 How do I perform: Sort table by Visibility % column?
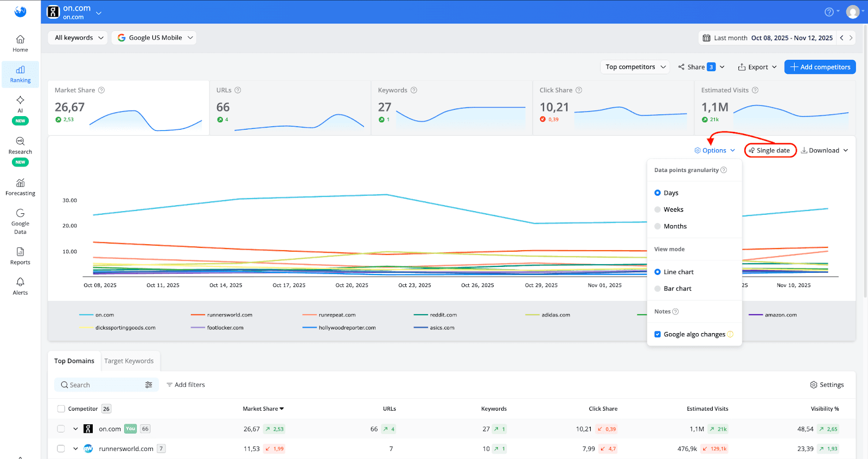825,409
